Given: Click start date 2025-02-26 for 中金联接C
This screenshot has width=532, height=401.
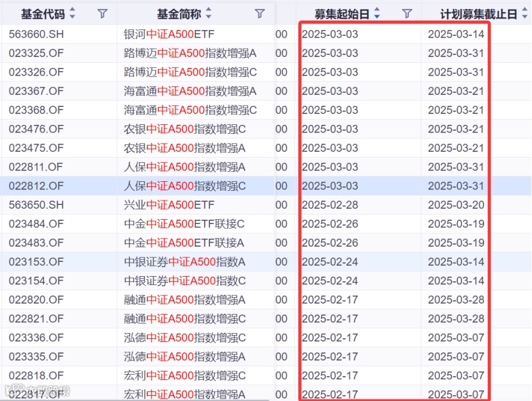Looking at the screenshot, I should pos(330,224).
